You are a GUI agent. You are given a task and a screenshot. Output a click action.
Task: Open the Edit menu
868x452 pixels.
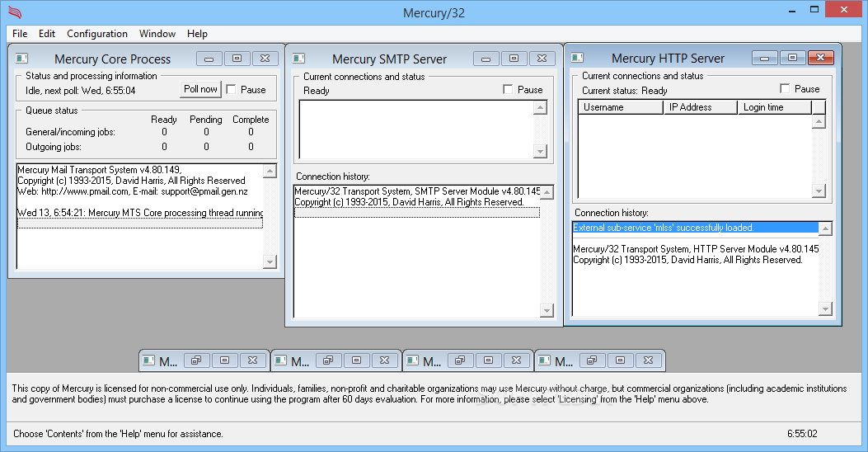(46, 34)
